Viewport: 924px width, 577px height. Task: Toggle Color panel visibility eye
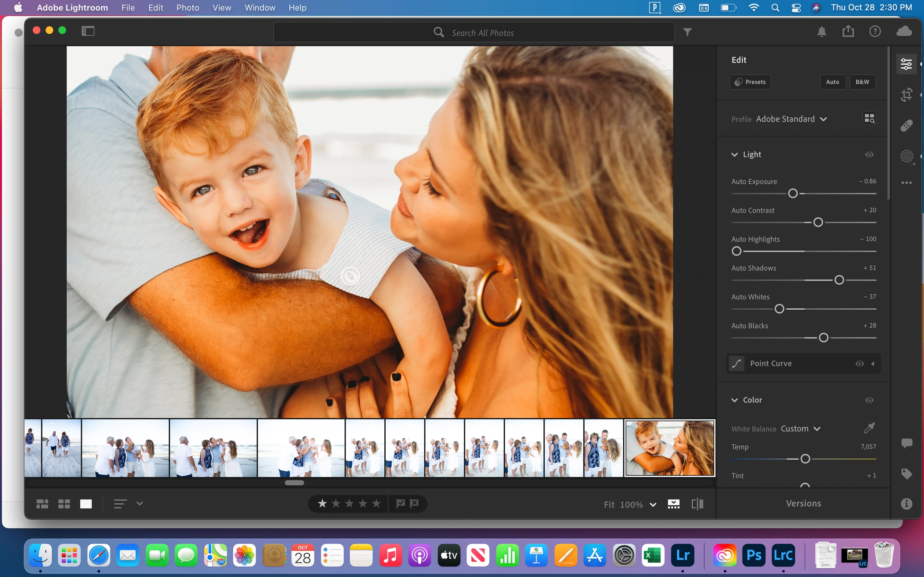pos(869,400)
